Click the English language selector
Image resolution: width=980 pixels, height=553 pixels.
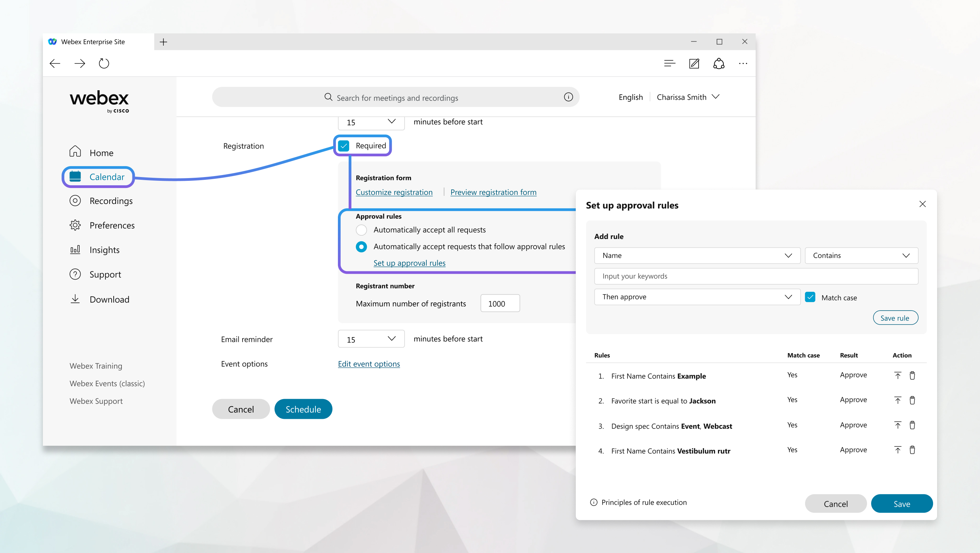(631, 97)
